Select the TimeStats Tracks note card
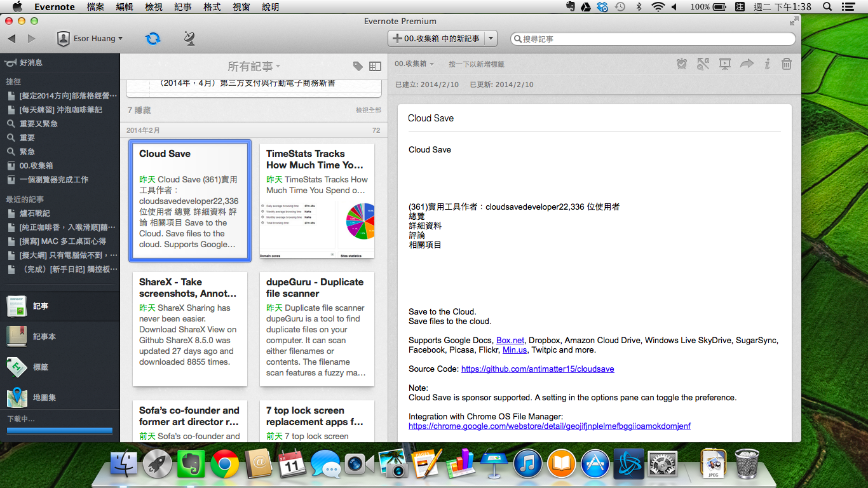868x488 pixels. pos(317,201)
